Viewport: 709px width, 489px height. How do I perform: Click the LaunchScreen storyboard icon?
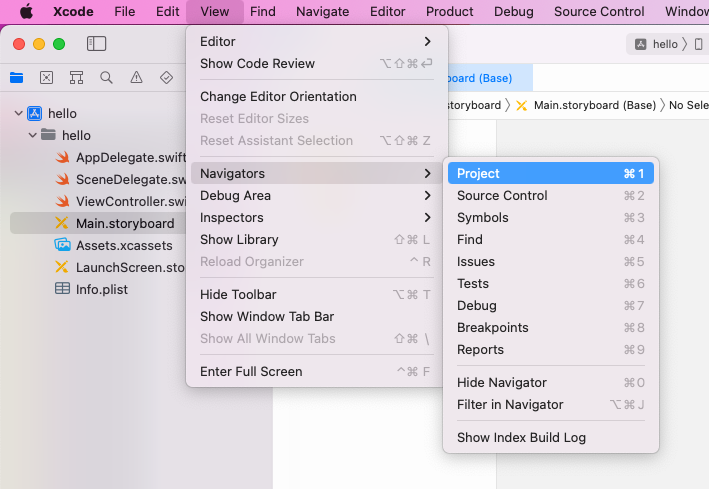[x=62, y=267]
